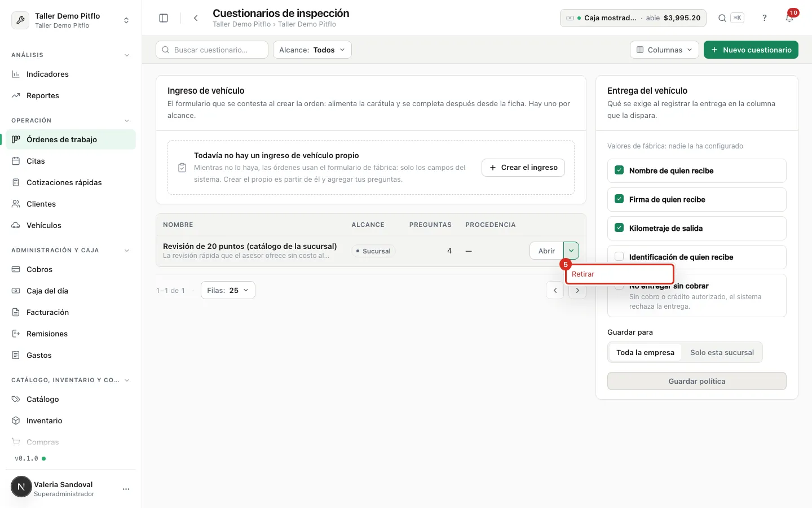Open the Revisión de 20 puntos questionnaire with Abrir

[x=546, y=251]
